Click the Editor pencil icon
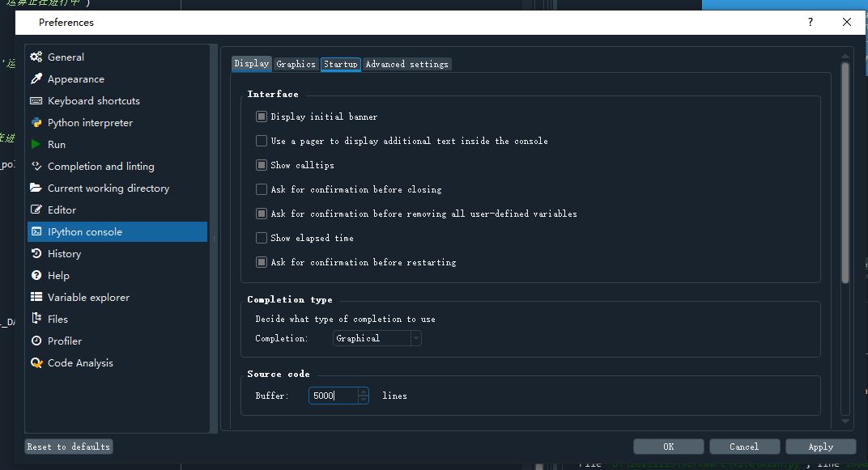Viewport: 868px width, 470px height. [36, 210]
